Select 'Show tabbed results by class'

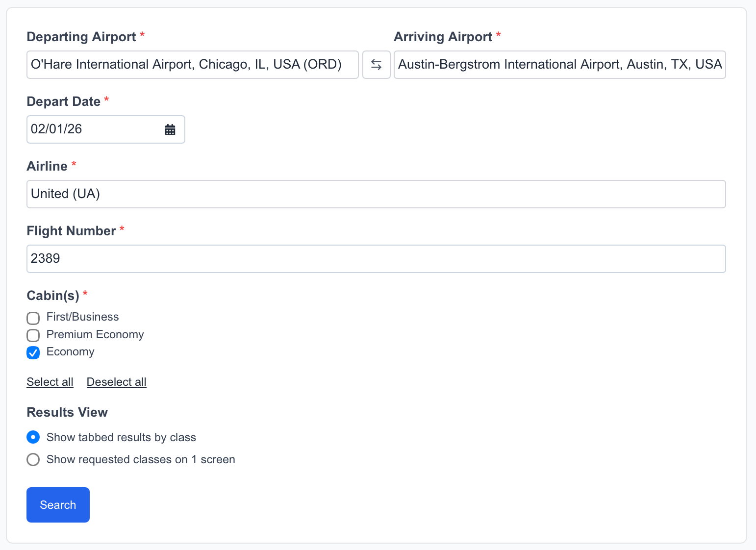tap(33, 437)
